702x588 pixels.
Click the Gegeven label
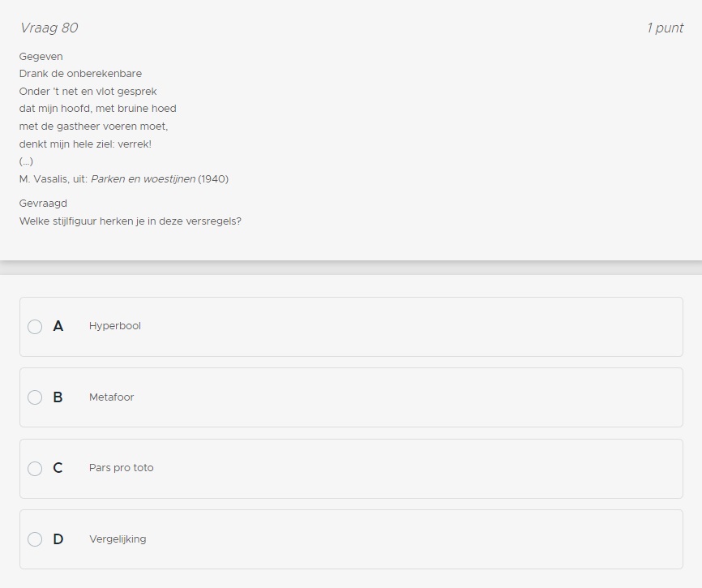click(x=41, y=57)
